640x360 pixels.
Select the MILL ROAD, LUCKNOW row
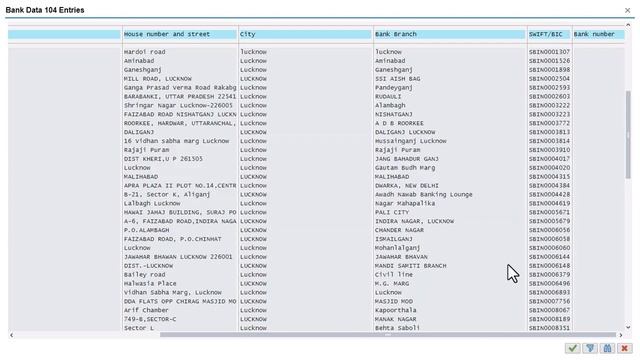click(158, 79)
